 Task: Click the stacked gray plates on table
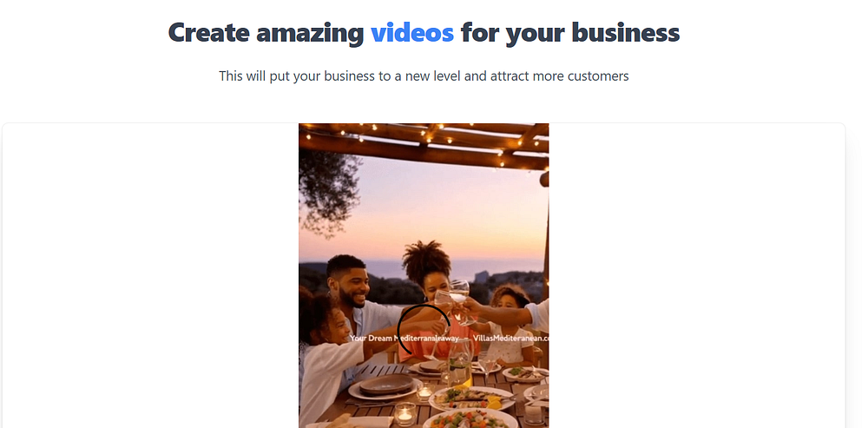(386, 385)
